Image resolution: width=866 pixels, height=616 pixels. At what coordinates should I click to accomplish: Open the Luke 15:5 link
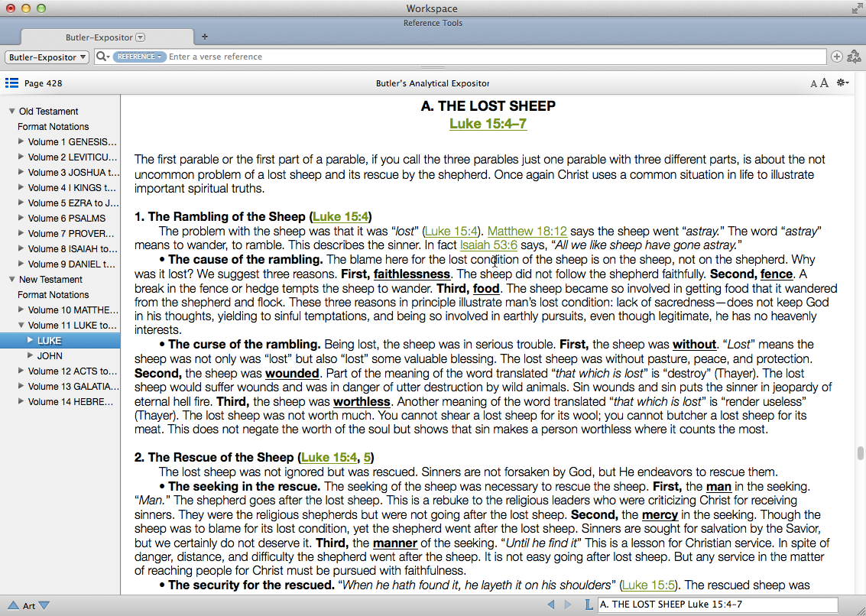point(648,585)
